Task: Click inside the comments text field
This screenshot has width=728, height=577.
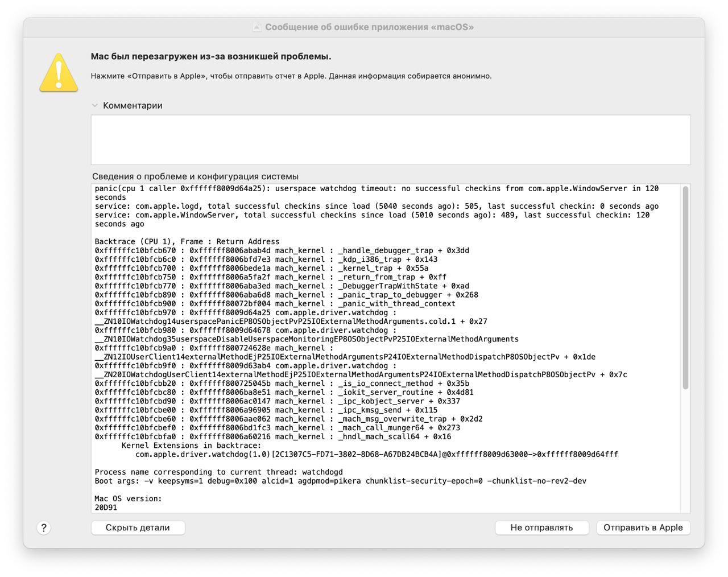Action: (391, 140)
